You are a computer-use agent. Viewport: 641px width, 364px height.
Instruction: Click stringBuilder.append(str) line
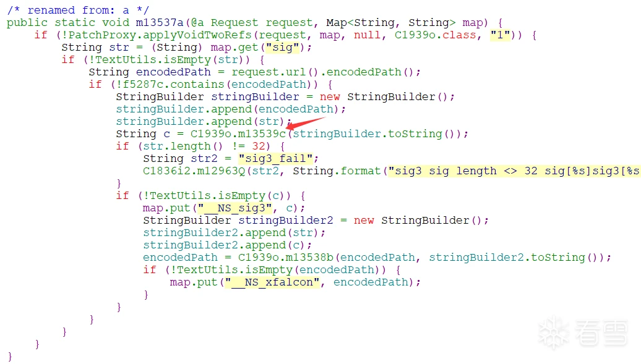204,122
